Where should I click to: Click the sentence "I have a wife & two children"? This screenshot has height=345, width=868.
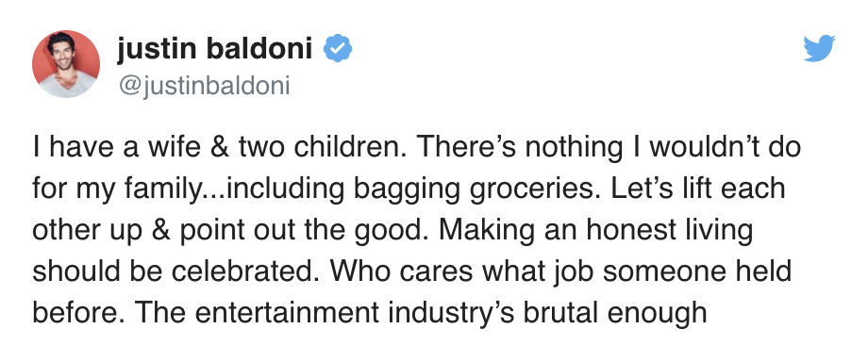coord(219,148)
